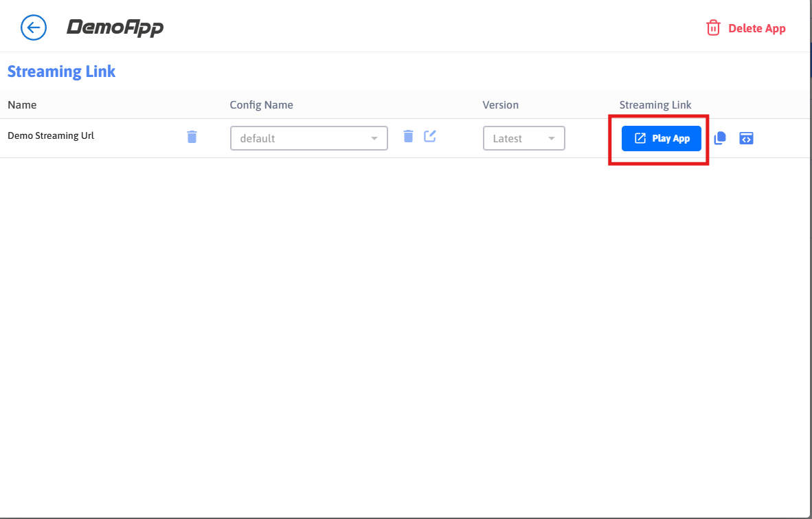Click the Play App button
Viewport: 812px width, 519px height.
(x=662, y=138)
